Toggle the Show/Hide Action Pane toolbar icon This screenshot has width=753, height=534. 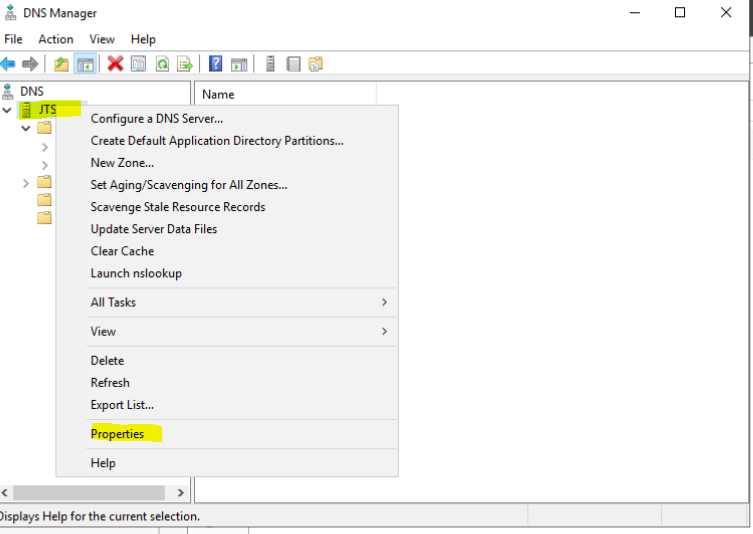tap(239, 64)
